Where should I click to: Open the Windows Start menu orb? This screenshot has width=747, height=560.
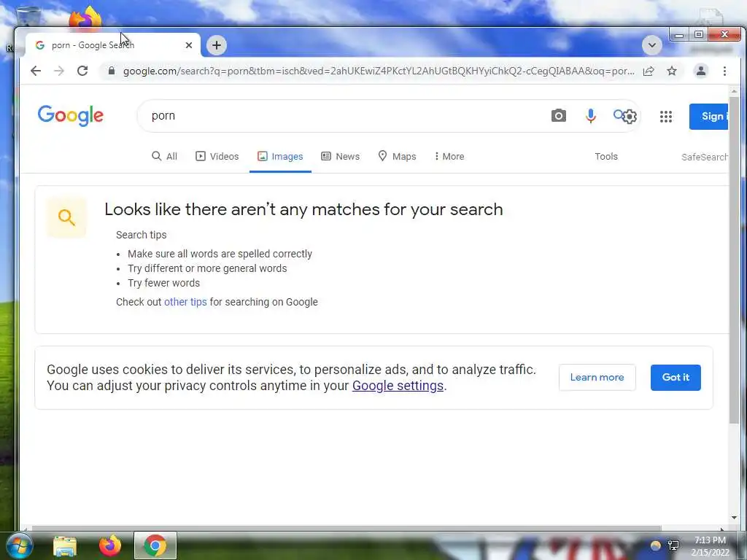18,545
